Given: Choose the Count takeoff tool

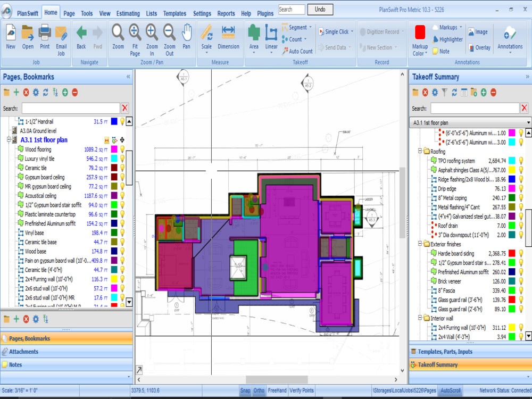Looking at the screenshot, I should click(292, 39).
